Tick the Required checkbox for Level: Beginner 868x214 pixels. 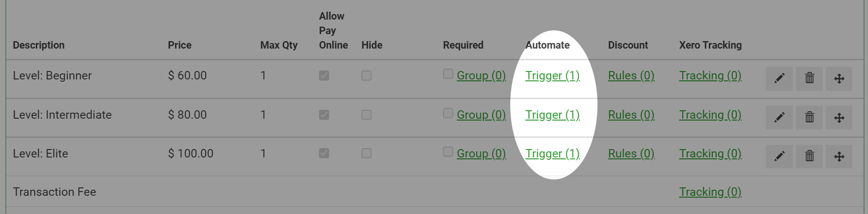[448, 74]
